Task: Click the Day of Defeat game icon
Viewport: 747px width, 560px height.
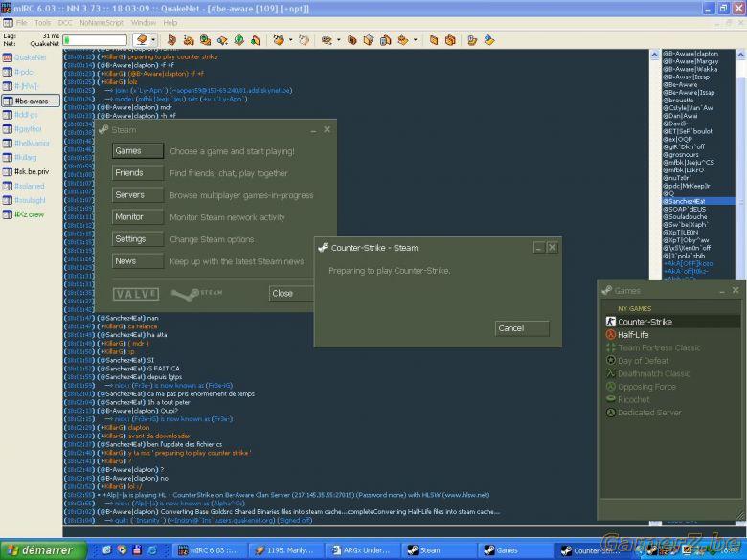Action: pos(610,361)
